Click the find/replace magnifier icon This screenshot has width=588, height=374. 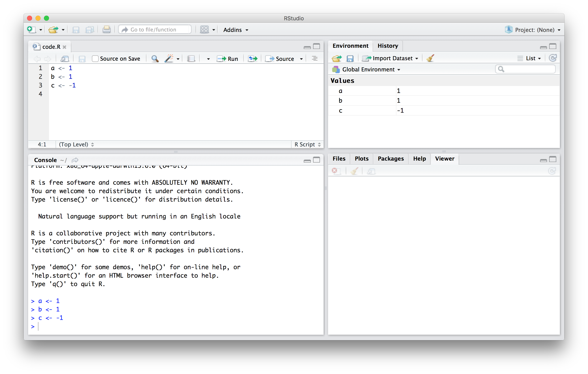pyautogui.click(x=155, y=59)
